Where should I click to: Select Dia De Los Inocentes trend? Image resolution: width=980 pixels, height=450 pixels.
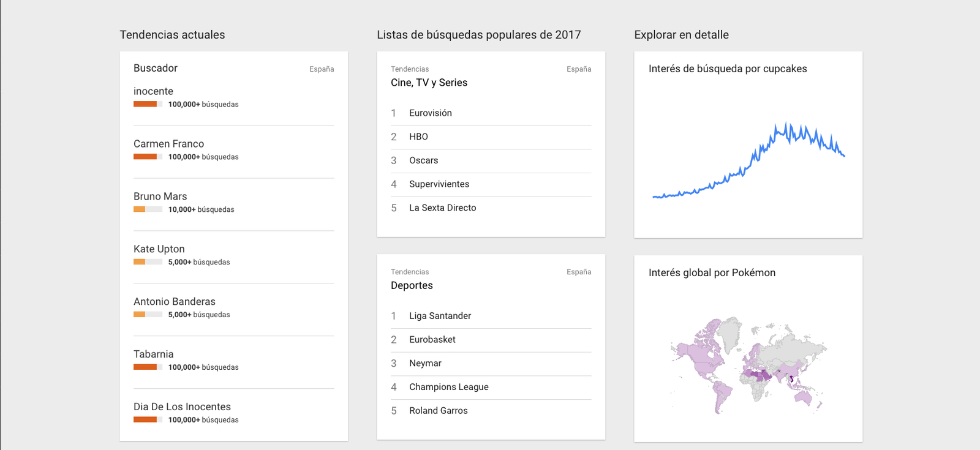point(182,407)
